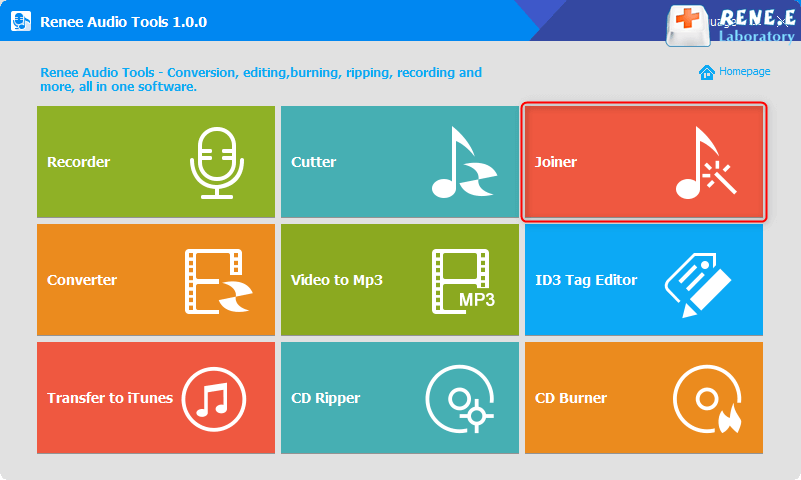Click the ID3 Tag Editor pencil-tag icon

coord(698,285)
